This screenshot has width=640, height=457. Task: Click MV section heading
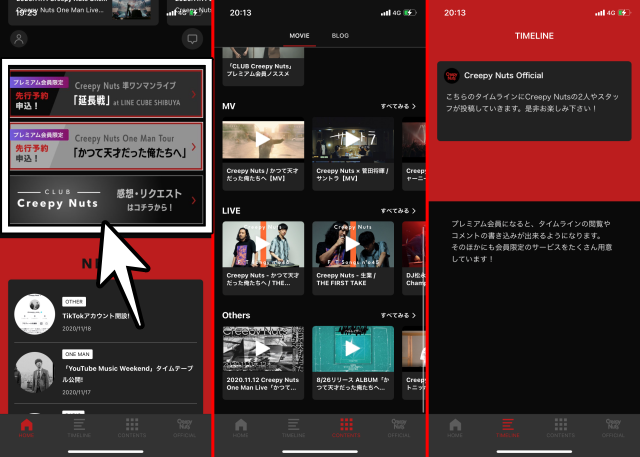click(x=229, y=106)
